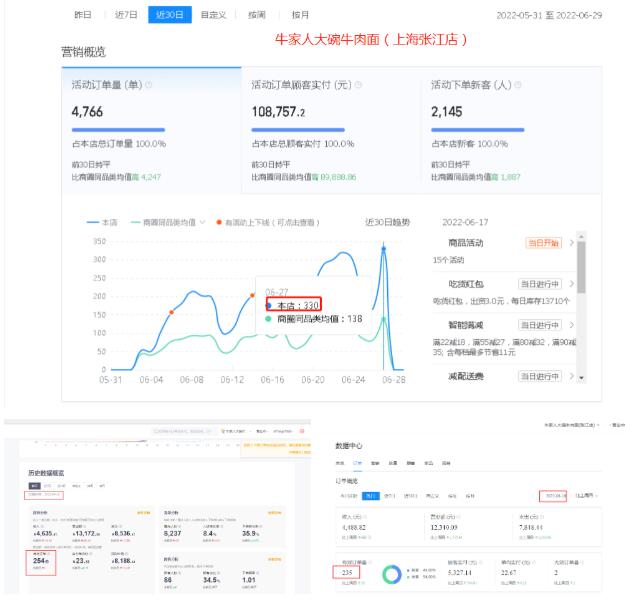The image size is (627, 605).
Task: Click the 2022-05-31 至 2022-06-29 date range
Action: point(549,15)
